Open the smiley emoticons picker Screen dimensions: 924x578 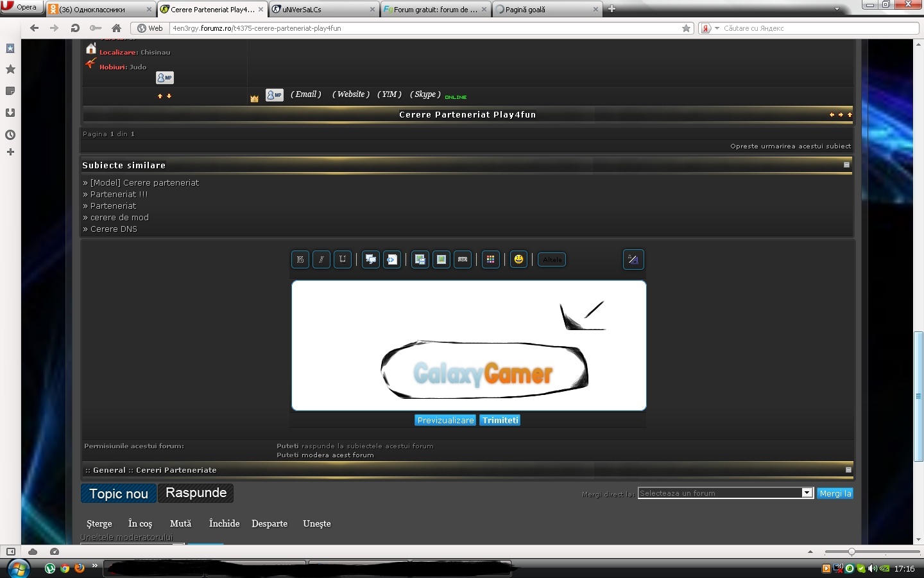[518, 259]
